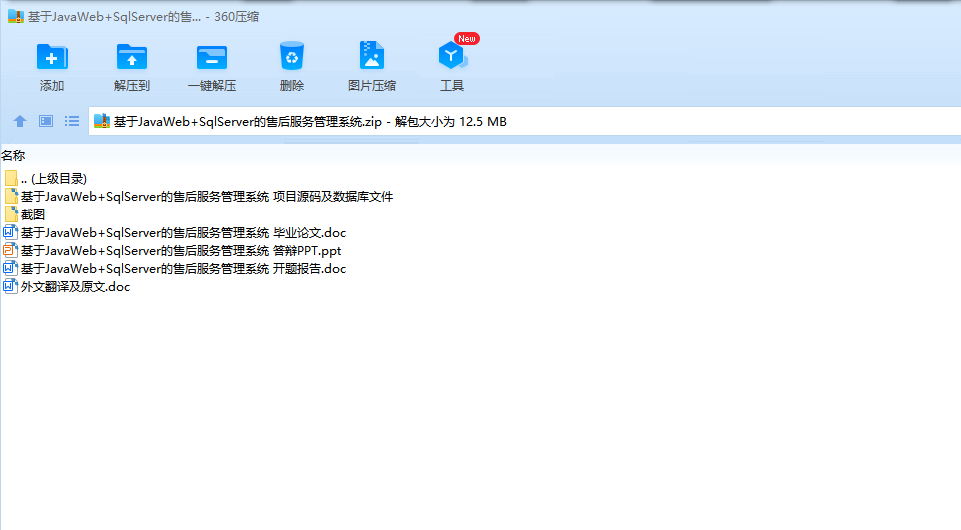Viewport: 961px width, 530px height.
Task: Click the folder icon of 截图
Action: 11,214
